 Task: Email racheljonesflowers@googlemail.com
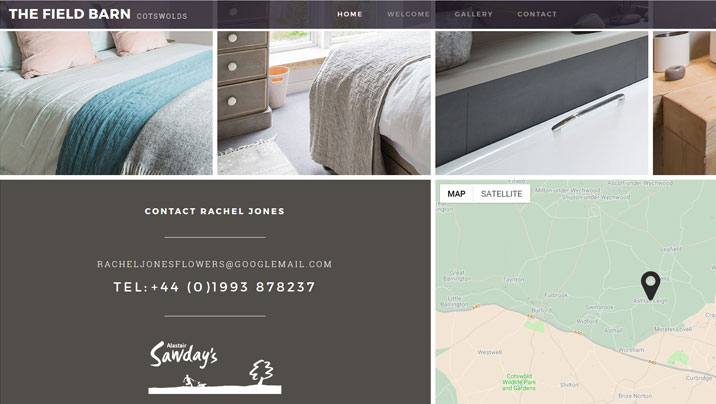(215, 264)
